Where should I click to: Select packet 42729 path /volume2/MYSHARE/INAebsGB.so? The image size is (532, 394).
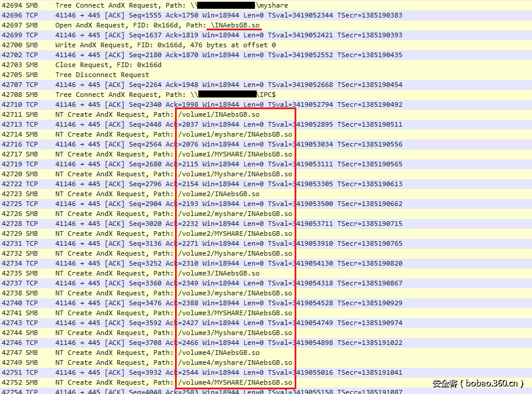coord(266,234)
